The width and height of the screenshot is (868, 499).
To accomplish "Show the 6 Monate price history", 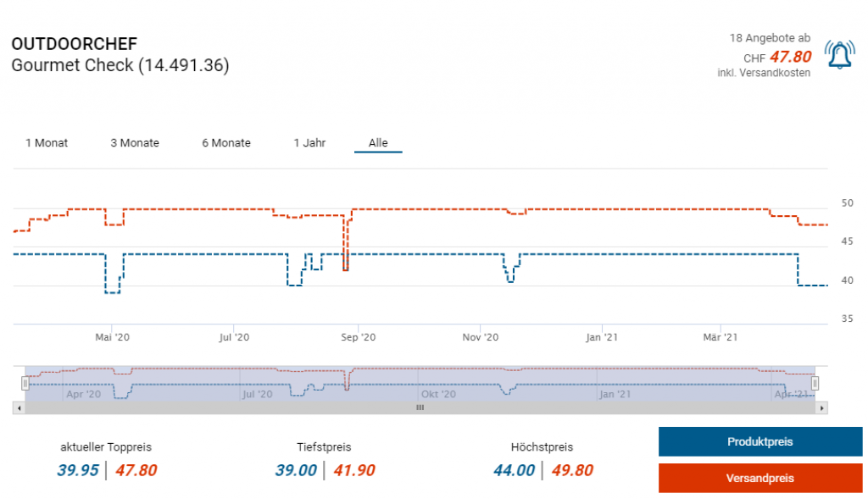I will pos(226,143).
